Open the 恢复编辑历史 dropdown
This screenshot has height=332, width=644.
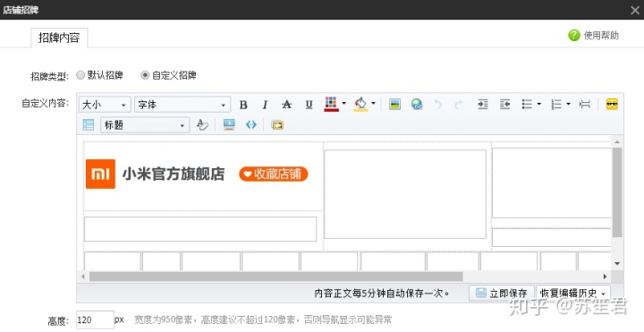click(x=573, y=294)
